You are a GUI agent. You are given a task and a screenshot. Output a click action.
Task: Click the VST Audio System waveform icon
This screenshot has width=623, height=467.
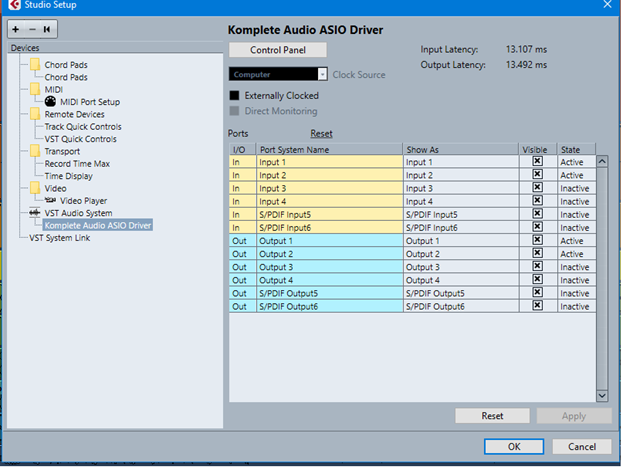(35, 213)
